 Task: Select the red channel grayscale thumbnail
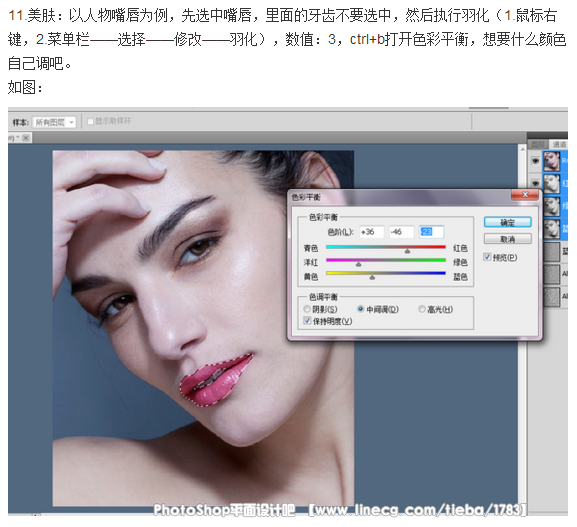click(x=551, y=184)
